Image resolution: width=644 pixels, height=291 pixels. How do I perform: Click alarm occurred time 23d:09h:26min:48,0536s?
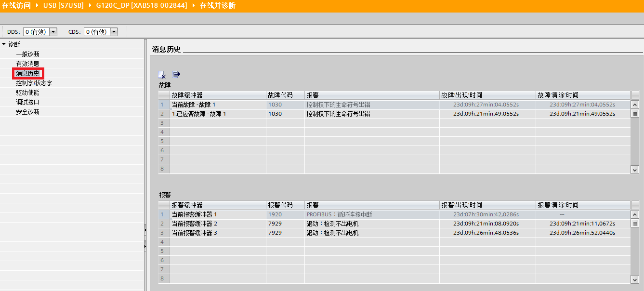pos(486,233)
